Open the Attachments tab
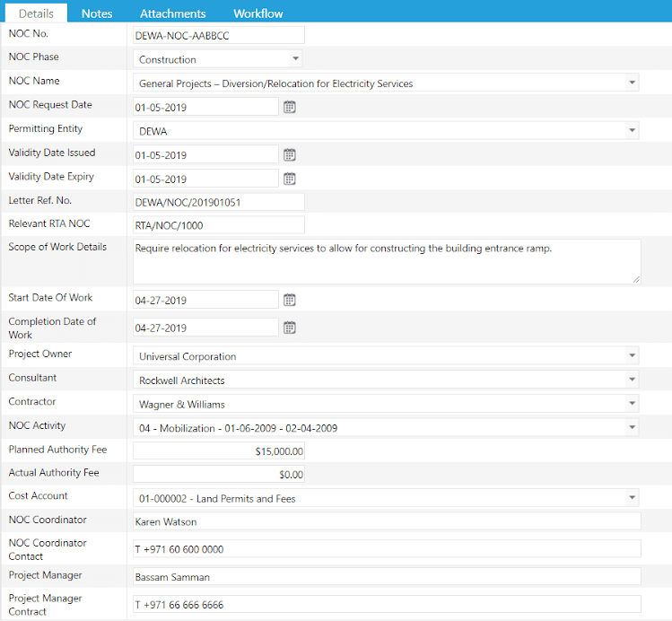 (173, 13)
